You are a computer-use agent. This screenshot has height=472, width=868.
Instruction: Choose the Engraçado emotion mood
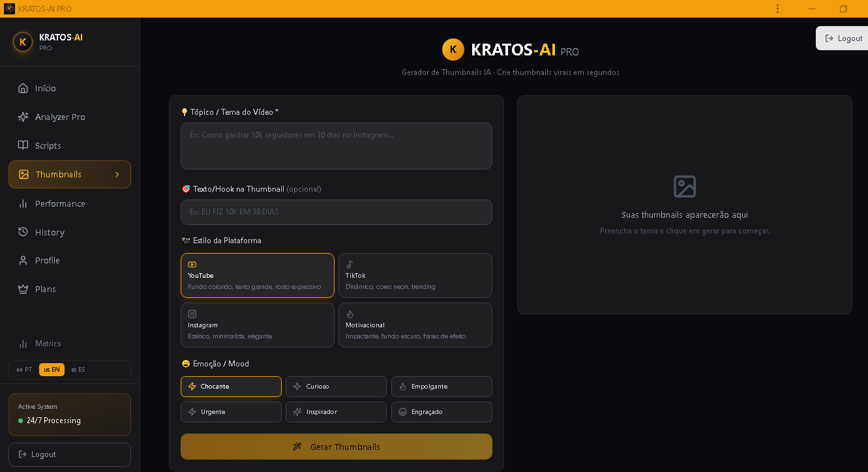click(441, 411)
